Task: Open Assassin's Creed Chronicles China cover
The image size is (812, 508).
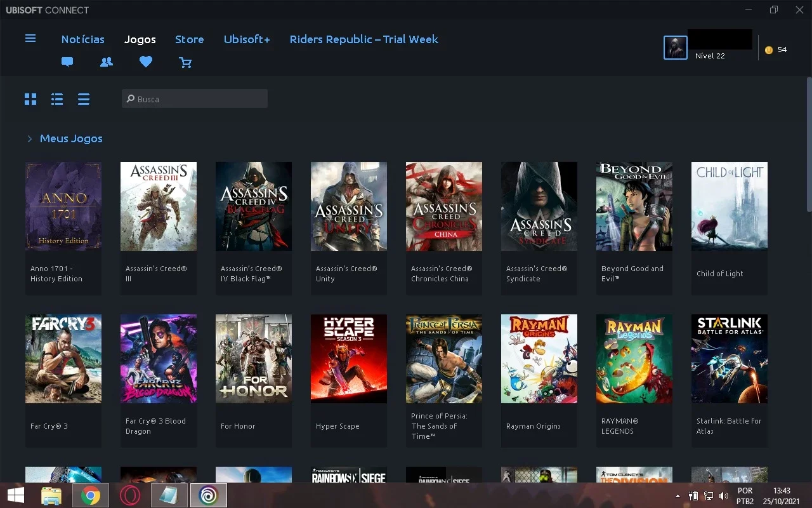Action: click(x=444, y=206)
